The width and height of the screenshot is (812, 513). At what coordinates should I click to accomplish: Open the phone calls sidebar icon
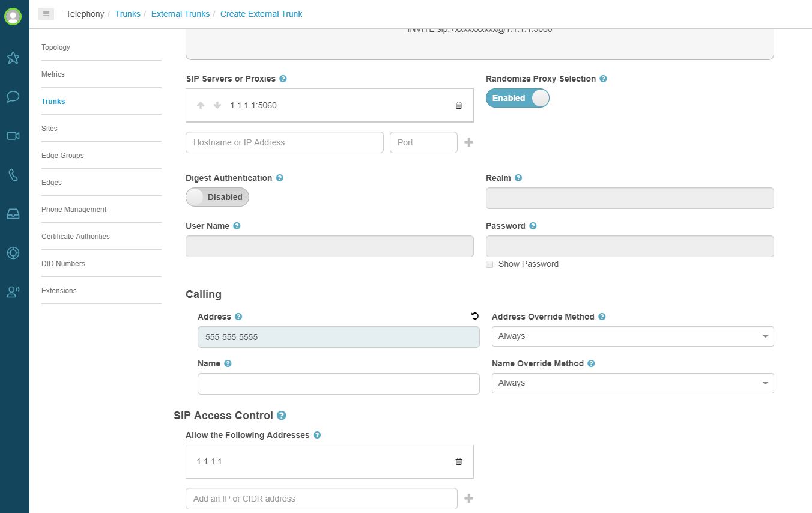[x=13, y=175]
